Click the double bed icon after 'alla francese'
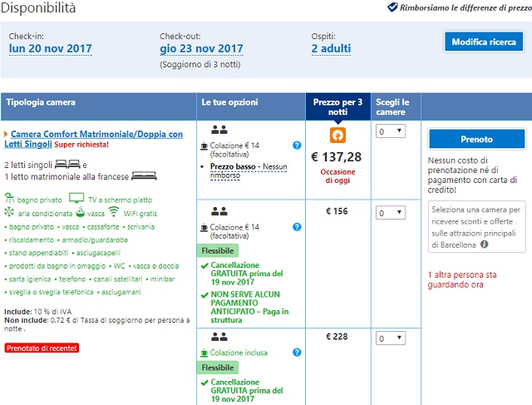 point(144,175)
